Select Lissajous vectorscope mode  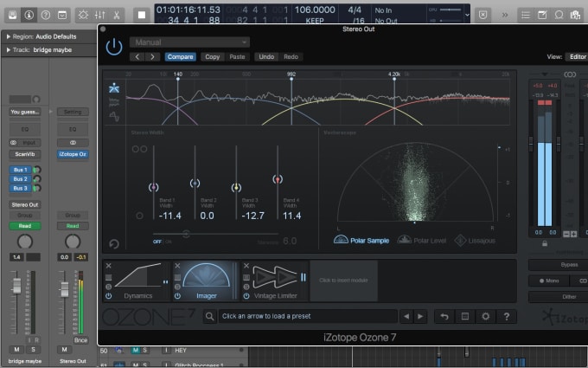tap(475, 241)
